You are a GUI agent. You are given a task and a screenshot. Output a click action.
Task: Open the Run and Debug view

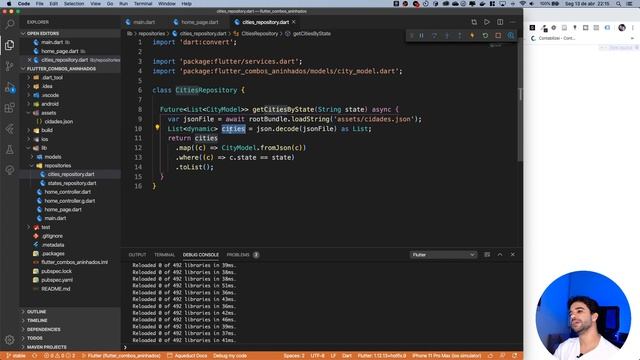click(x=9, y=87)
